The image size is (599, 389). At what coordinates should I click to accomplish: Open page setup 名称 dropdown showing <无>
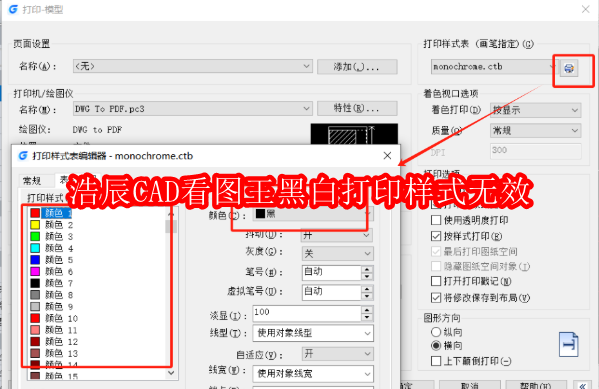click(x=193, y=66)
